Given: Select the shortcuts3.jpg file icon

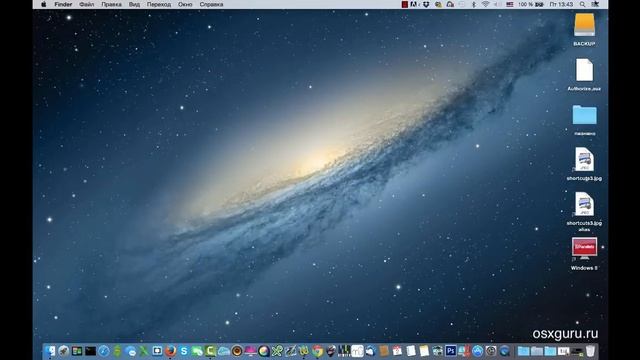Looking at the screenshot, I should coord(584,159).
